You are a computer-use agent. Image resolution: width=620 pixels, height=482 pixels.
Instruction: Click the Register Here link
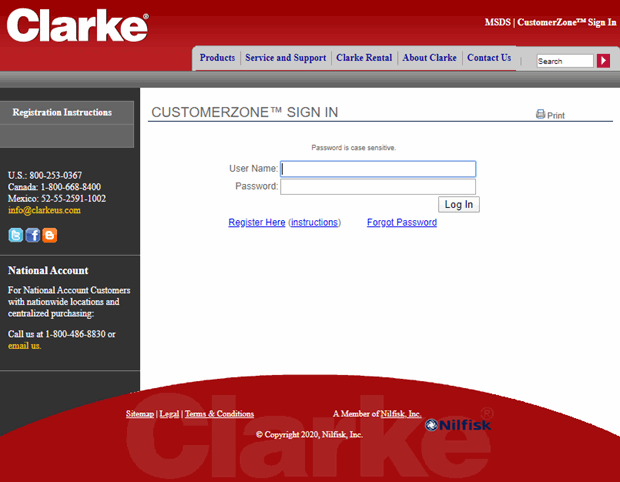(257, 222)
